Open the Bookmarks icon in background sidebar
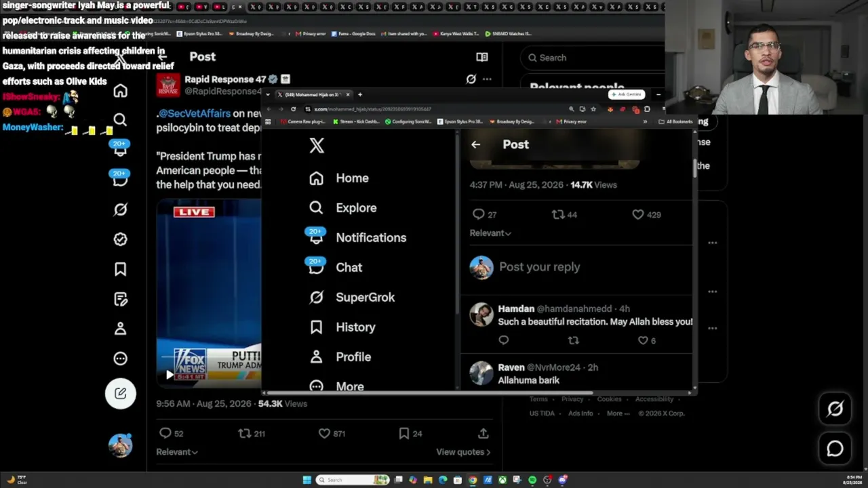 point(120,269)
